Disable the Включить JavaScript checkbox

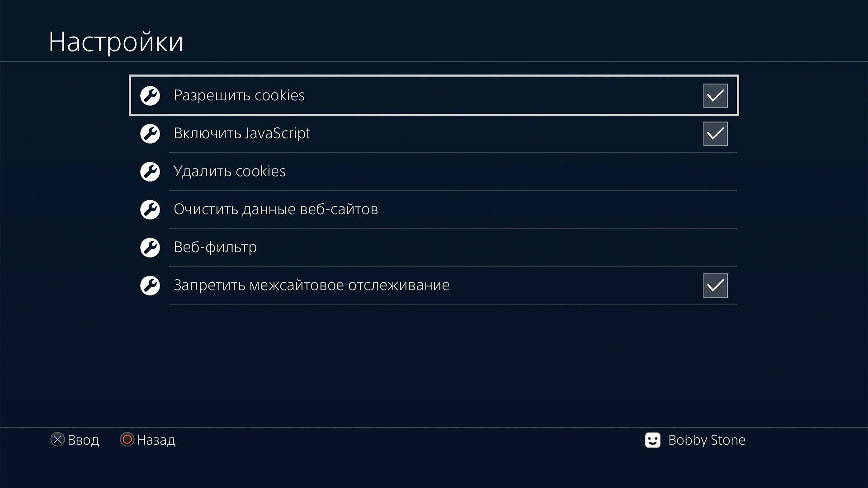[715, 134]
